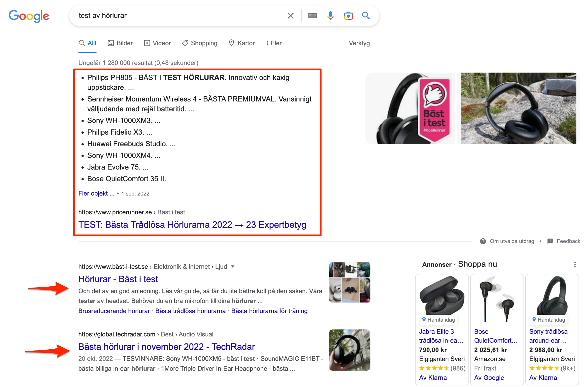Click the 'Brusreducerande hörlurar' sitelink
The image size is (588, 387).
click(x=114, y=311)
